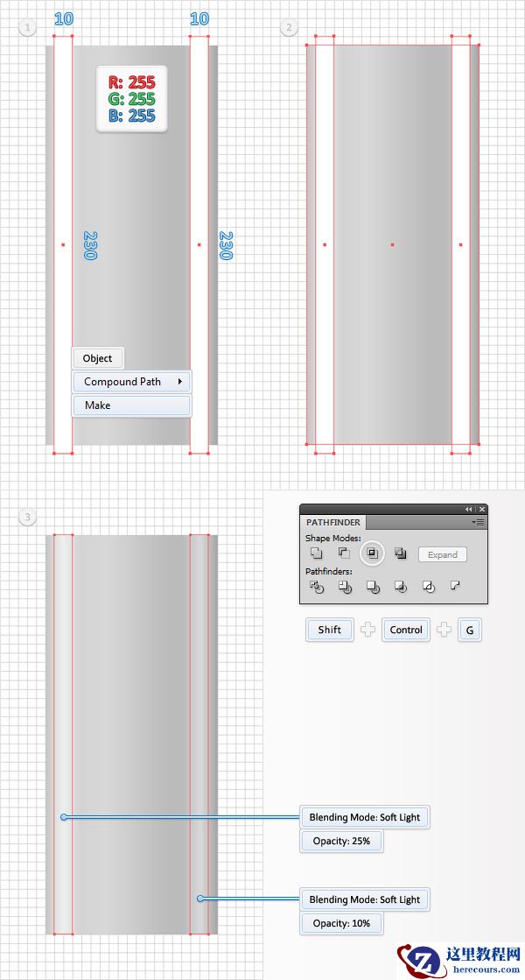Open the Compound Path submenu
The width and height of the screenshot is (525, 980).
pos(131,381)
